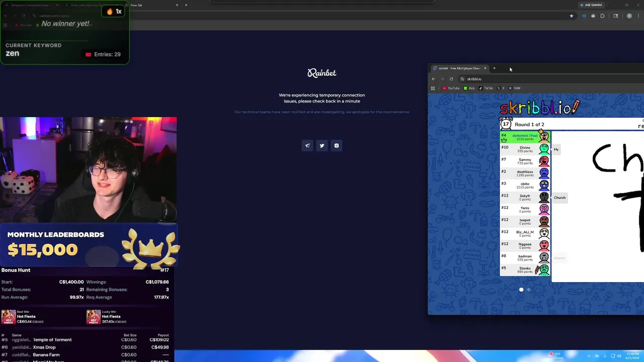644x362 pixels.
Task: Click the Ask Gemini button
Action: click(591, 5)
